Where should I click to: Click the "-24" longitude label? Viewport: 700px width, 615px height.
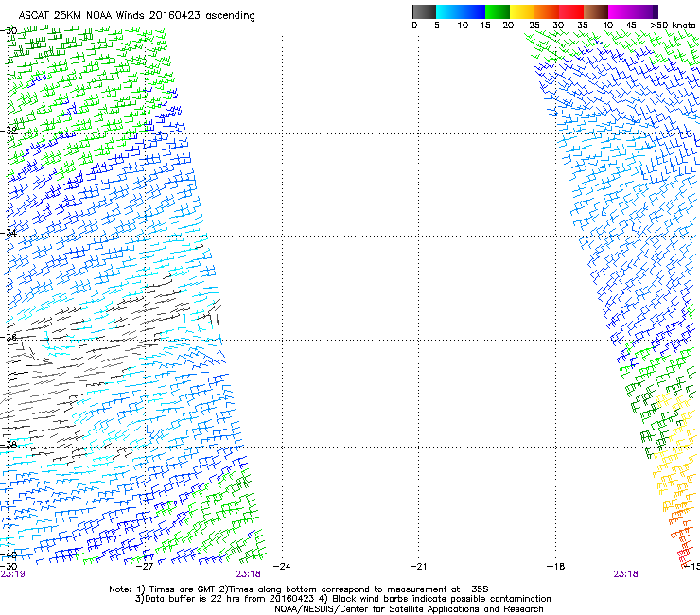(282, 567)
